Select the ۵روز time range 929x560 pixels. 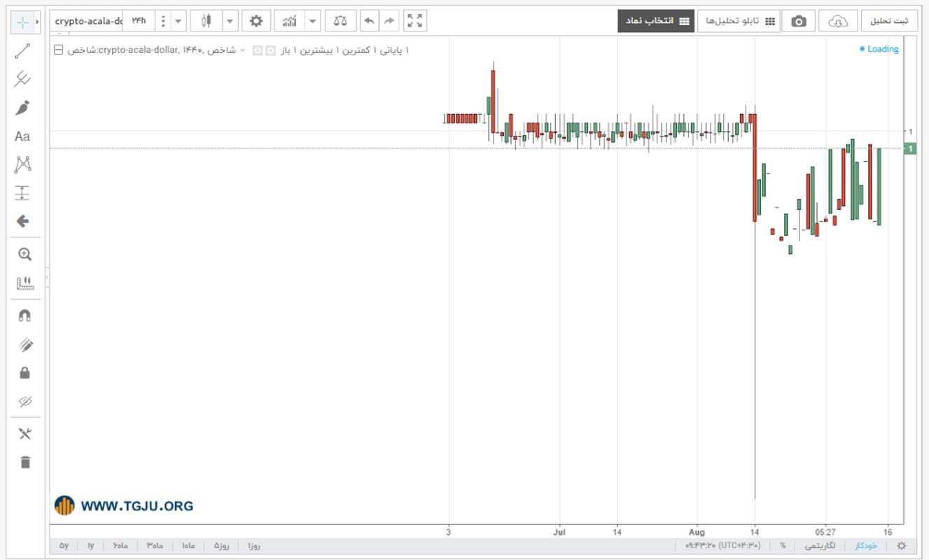pos(222,546)
